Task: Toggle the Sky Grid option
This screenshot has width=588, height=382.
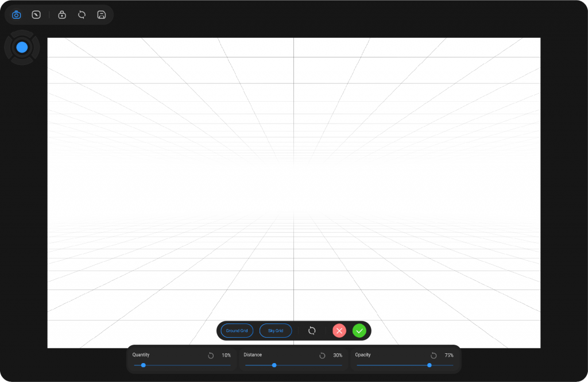Action: [276, 331]
